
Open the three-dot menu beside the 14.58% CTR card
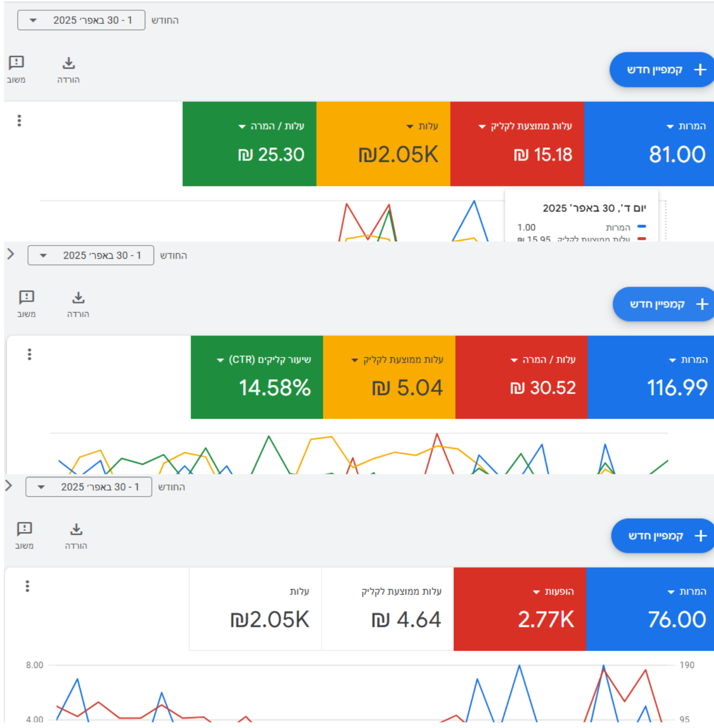(29, 354)
